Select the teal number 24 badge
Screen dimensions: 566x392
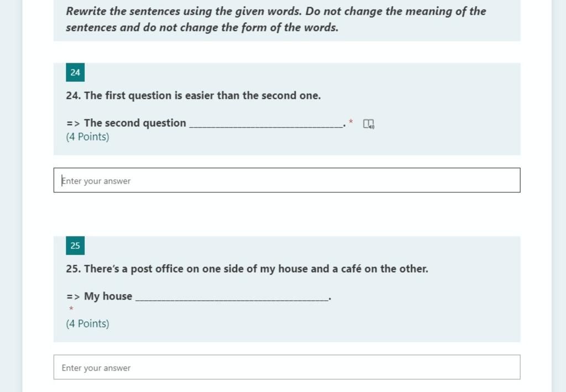[x=75, y=72]
